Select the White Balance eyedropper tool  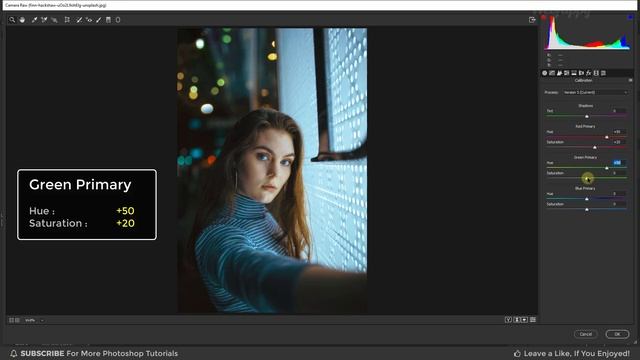point(35,20)
